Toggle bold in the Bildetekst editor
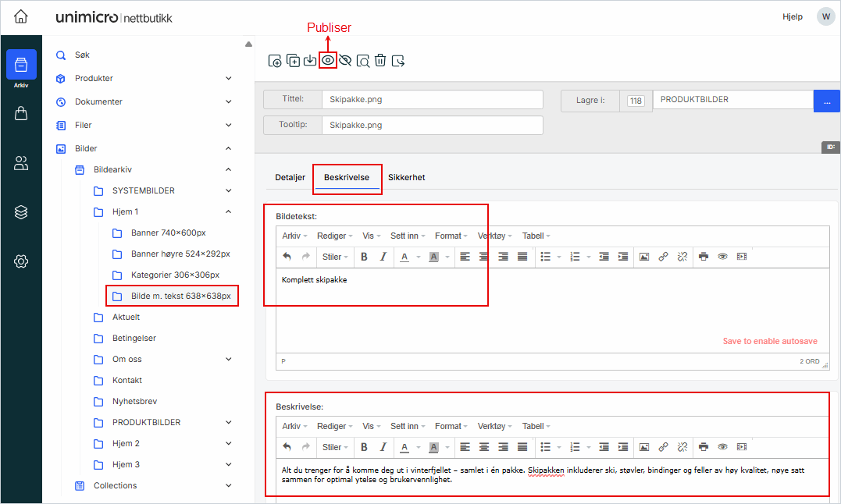This screenshot has width=841, height=504. pyautogui.click(x=364, y=257)
